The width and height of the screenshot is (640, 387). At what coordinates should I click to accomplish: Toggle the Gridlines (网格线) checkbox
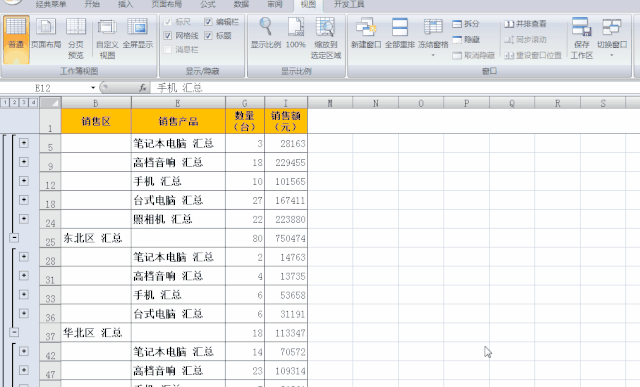168,36
